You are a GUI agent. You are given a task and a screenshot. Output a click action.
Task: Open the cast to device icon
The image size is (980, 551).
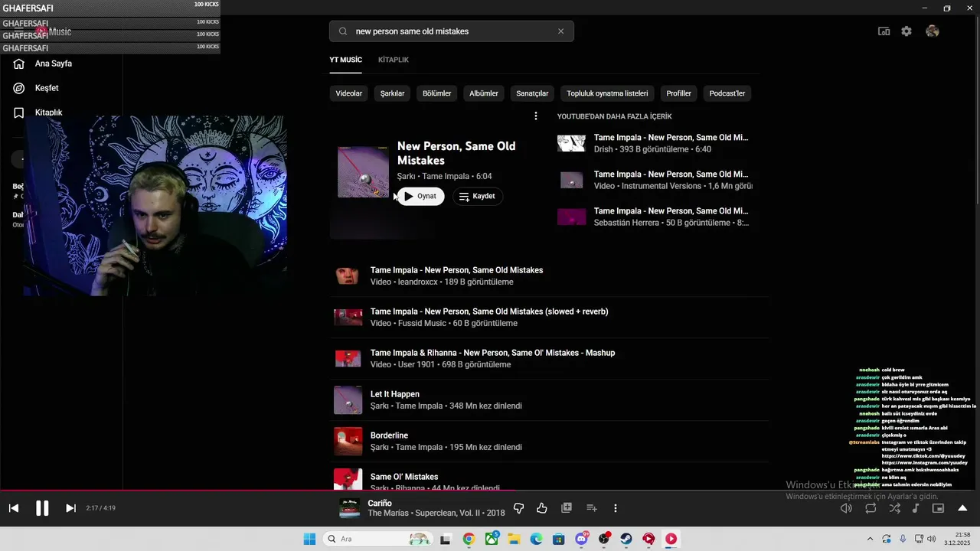[884, 31]
